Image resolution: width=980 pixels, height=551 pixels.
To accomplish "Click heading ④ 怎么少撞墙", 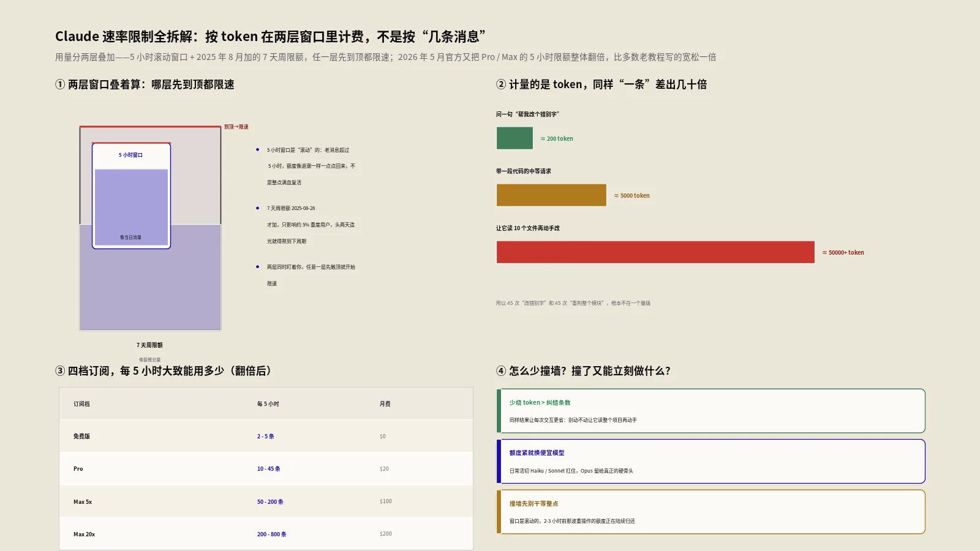I will click(583, 371).
